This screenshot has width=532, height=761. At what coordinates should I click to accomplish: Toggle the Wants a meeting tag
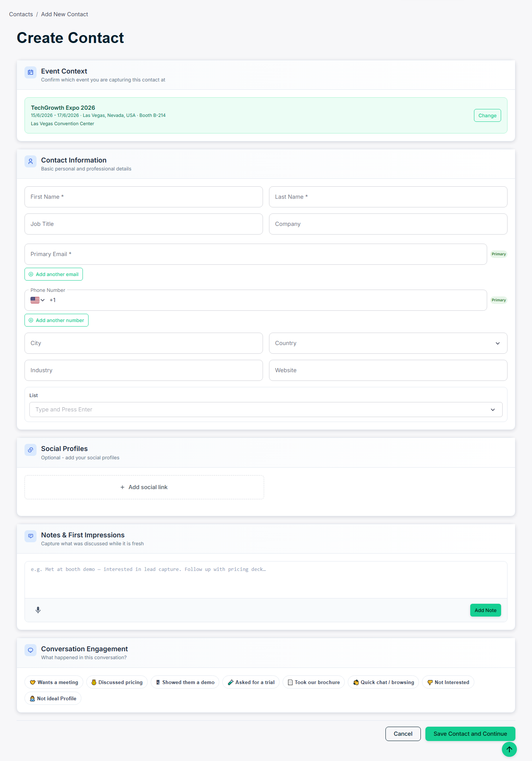pos(54,682)
